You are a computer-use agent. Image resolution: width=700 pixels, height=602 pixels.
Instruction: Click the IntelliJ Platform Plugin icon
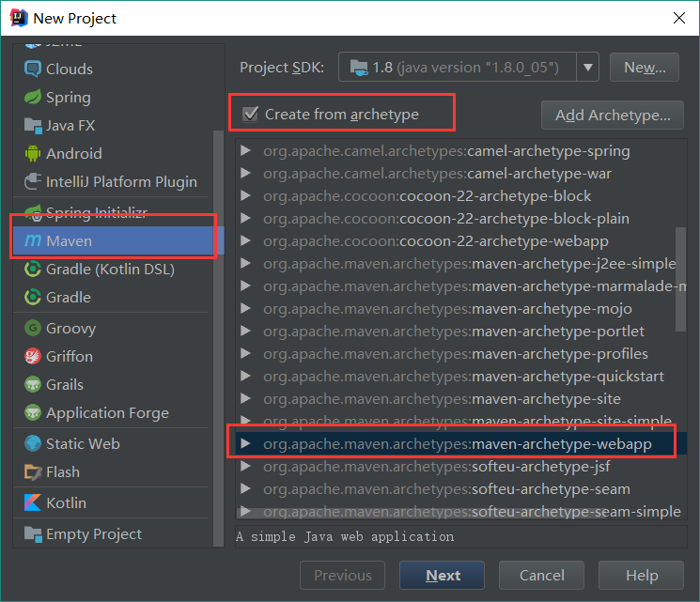33,181
